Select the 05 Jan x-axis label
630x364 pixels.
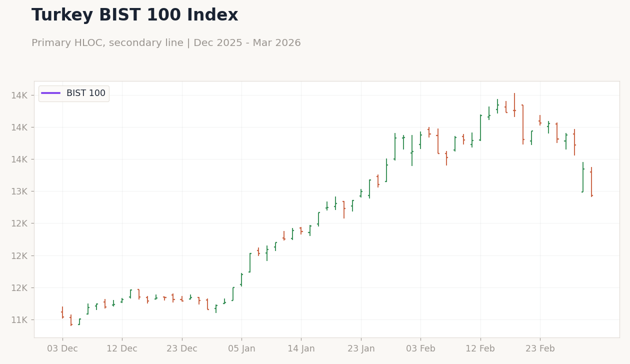pyautogui.click(x=241, y=349)
